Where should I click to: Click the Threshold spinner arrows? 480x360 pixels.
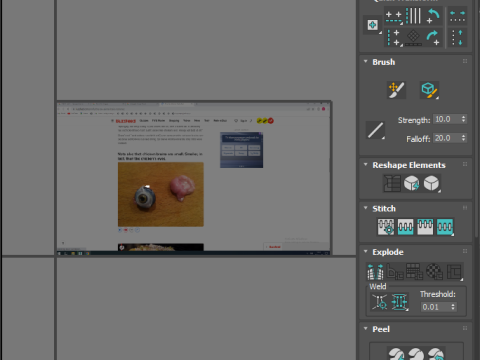point(453,307)
